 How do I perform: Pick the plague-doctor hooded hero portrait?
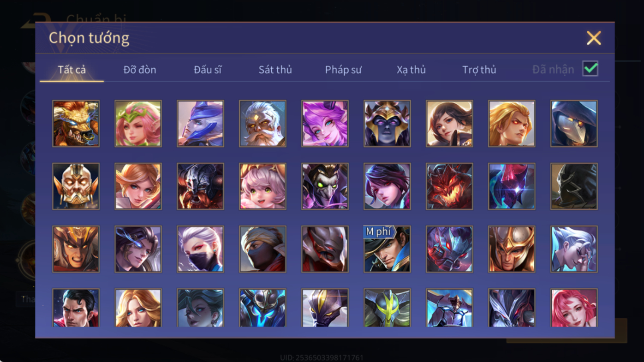[x=574, y=124]
